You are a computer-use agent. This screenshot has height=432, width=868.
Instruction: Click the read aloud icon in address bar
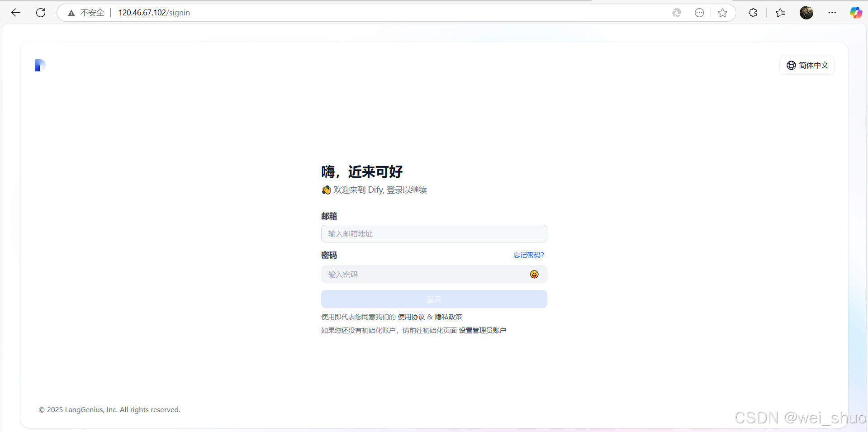pos(677,13)
